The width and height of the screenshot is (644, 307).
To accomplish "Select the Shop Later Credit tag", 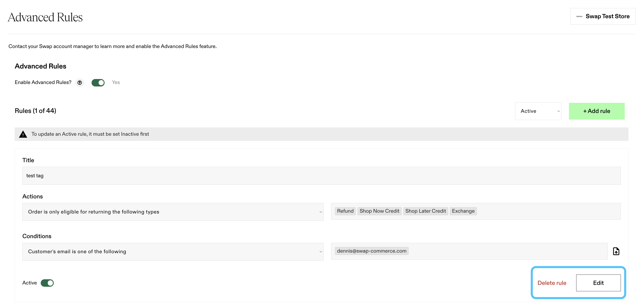I will [x=426, y=211].
